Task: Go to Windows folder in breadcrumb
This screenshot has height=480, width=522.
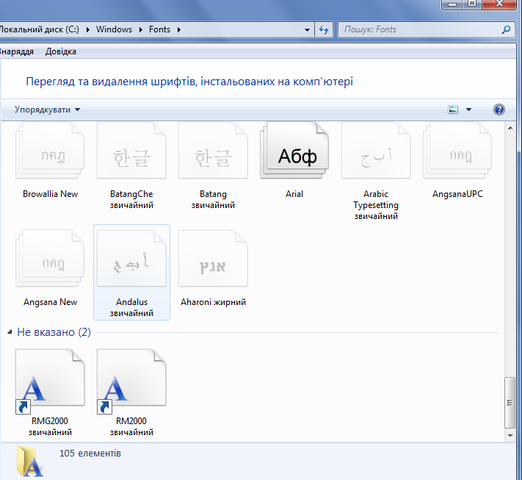Action: click(114, 30)
